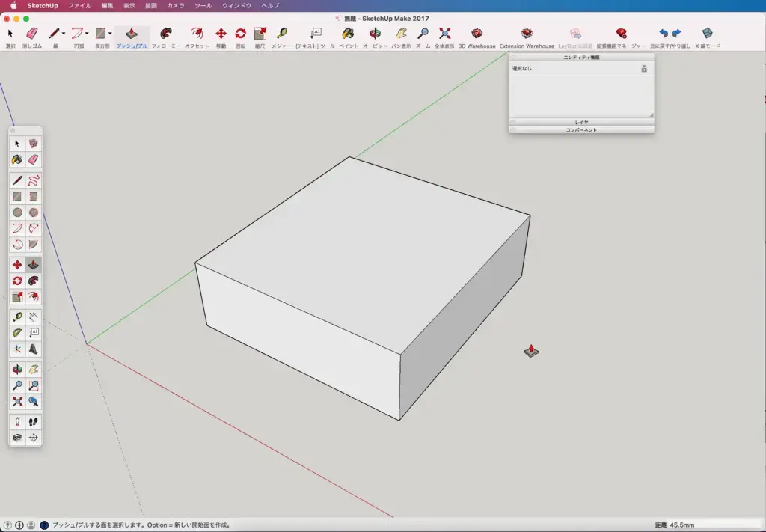Open the 描画 menu
Viewport: 766px width, 532px height.
[x=151, y=6]
